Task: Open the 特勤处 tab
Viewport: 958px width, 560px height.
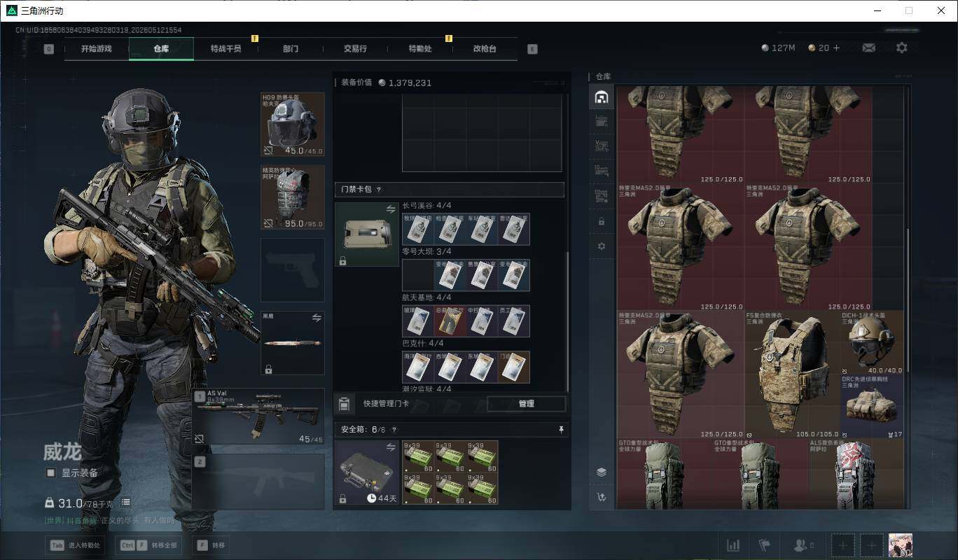Action: (420, 49)
